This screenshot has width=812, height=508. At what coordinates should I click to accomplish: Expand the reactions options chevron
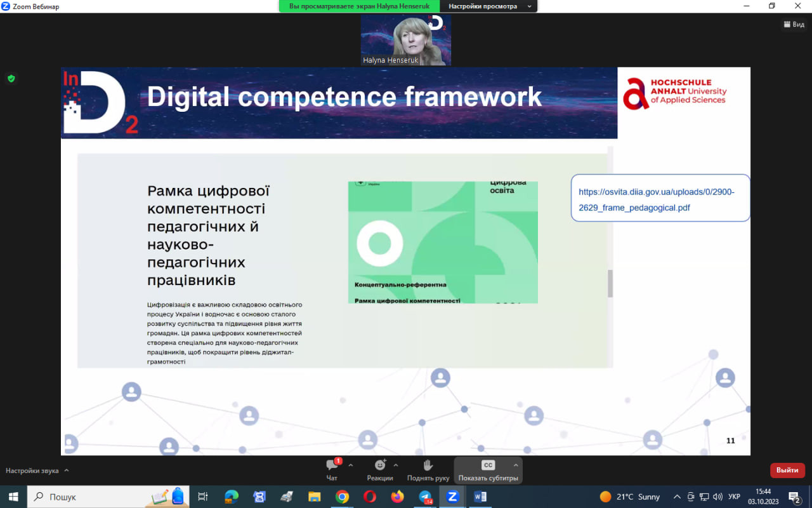[396, 465]
